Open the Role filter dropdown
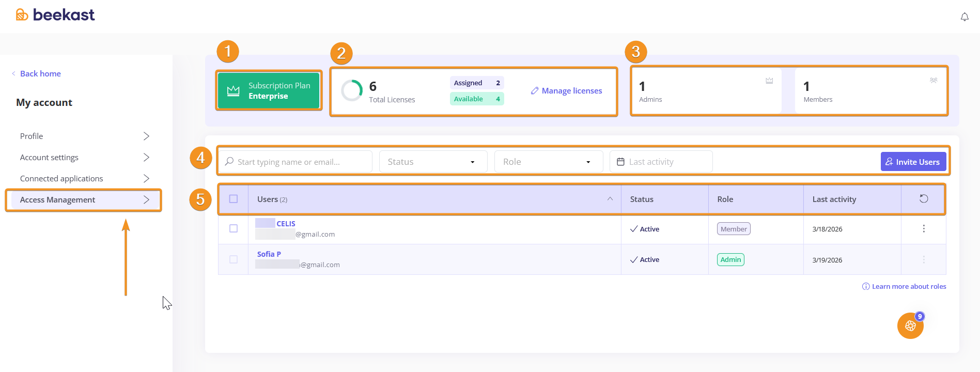980x372 pixels. [x=548, y=162]
